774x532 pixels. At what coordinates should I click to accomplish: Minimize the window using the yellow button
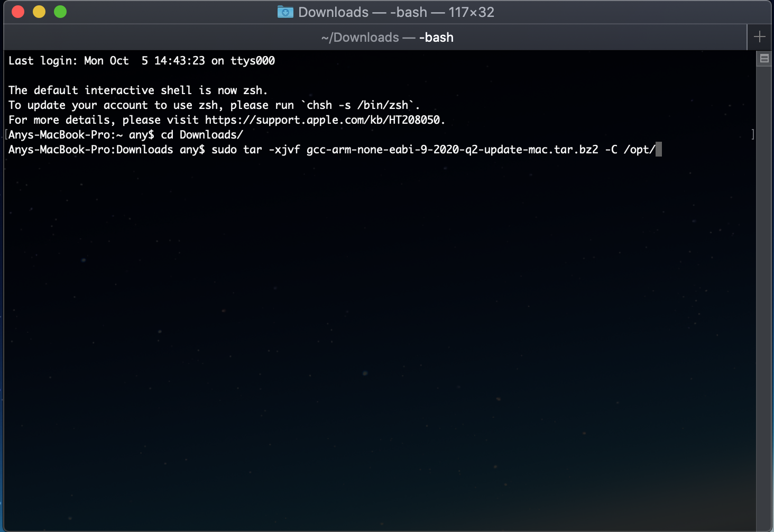(x=39, y=12)
